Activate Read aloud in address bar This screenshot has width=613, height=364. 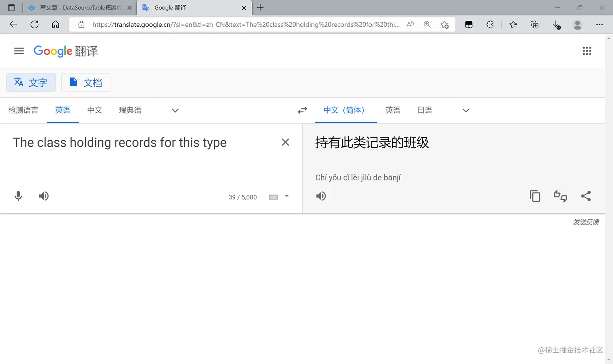[410, 24]
